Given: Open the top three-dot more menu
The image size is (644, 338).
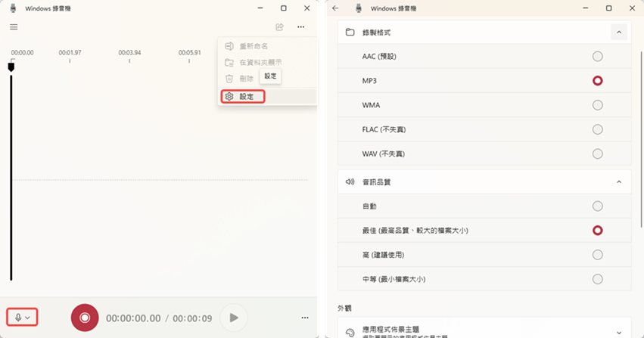Looking at the screenshot, I should [x=301, y=27].
